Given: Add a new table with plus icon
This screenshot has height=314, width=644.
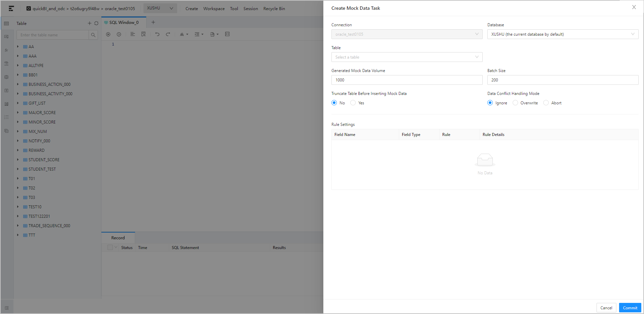Looking at the screenshot, I should 90,23.
